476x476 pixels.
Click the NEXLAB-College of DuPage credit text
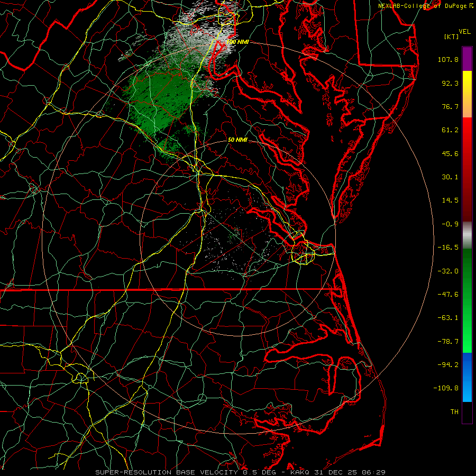(425, 6)
